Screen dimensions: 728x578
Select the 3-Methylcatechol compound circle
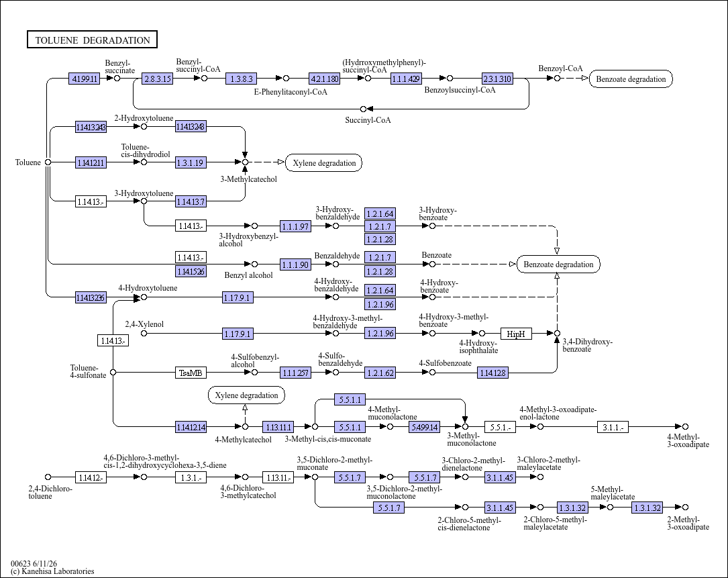tap(245, 162)
